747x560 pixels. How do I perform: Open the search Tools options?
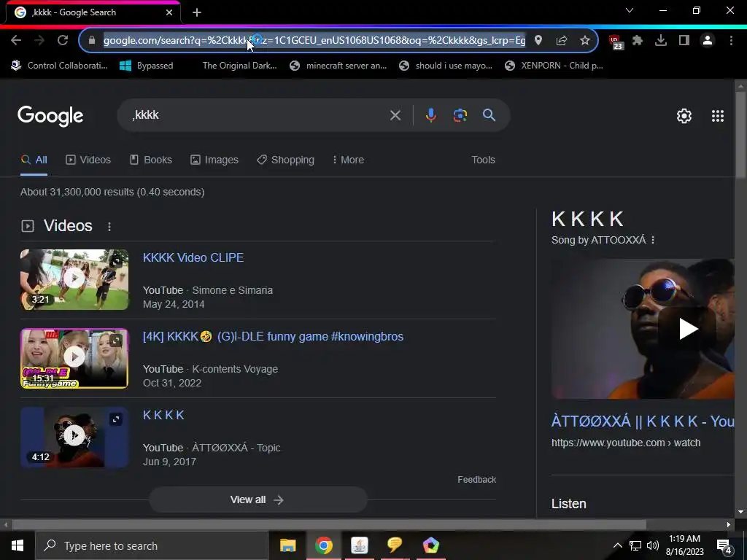[x=483, y=160]
